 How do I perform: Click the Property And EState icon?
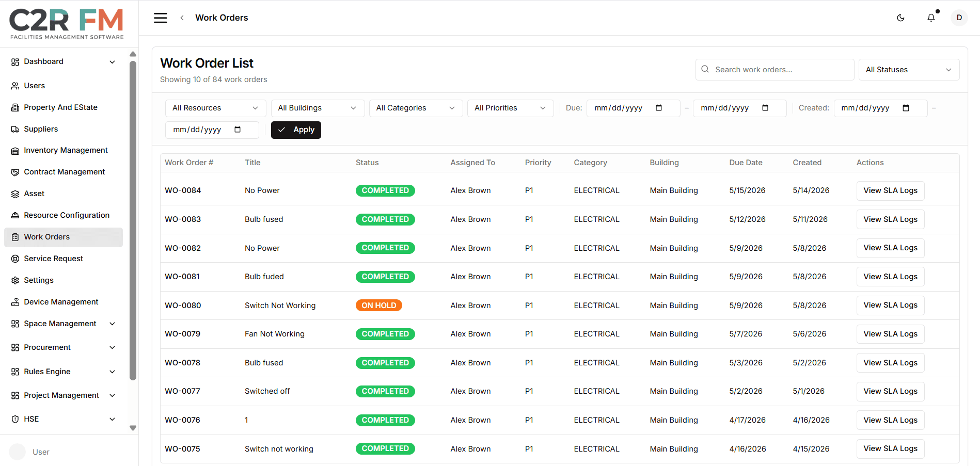[x=15, y=107]
